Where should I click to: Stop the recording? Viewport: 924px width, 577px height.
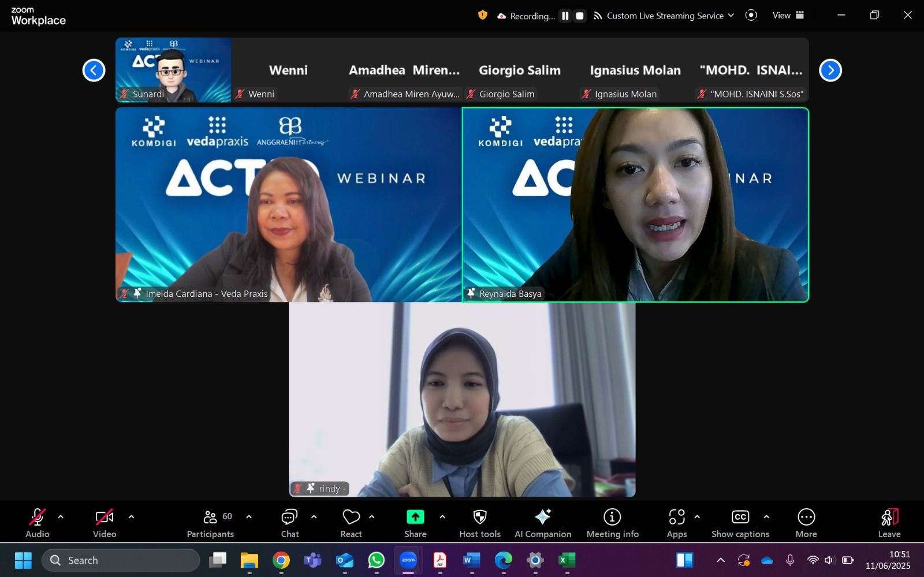580,16
